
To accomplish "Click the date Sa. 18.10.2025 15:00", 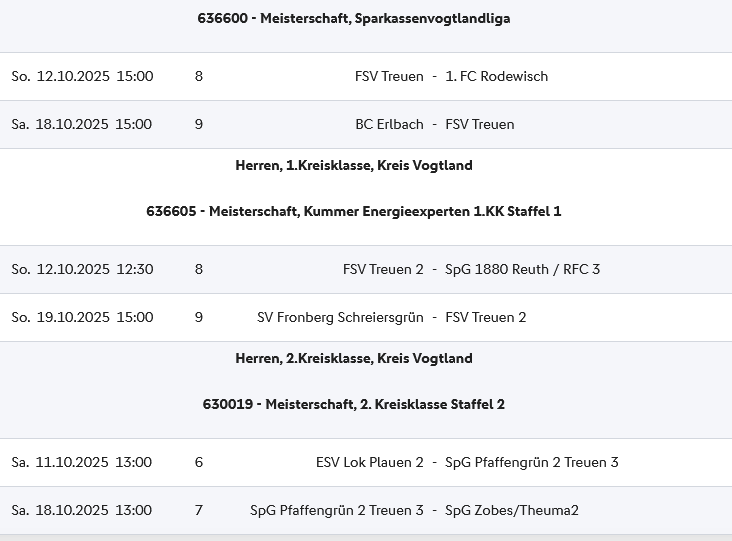I will (x=82, y=125).
